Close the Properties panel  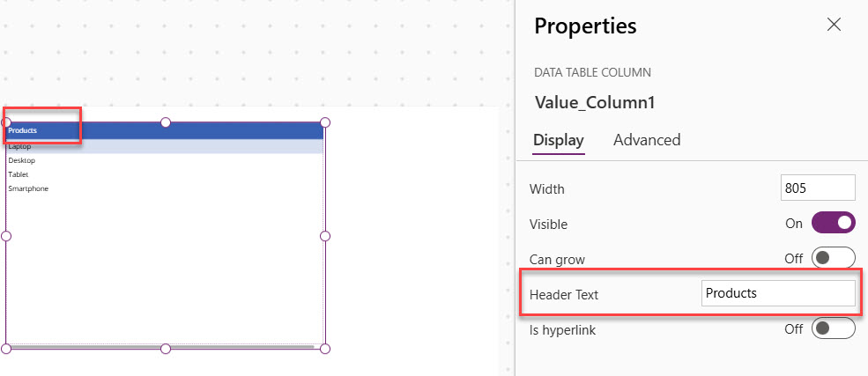click(834, 25)
